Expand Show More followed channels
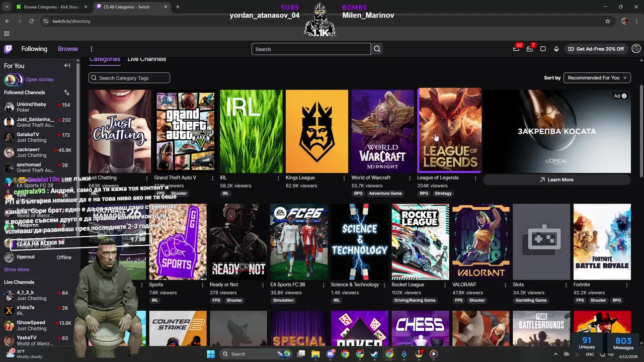This screenshot has height=362, width=644. coord(17,269)
